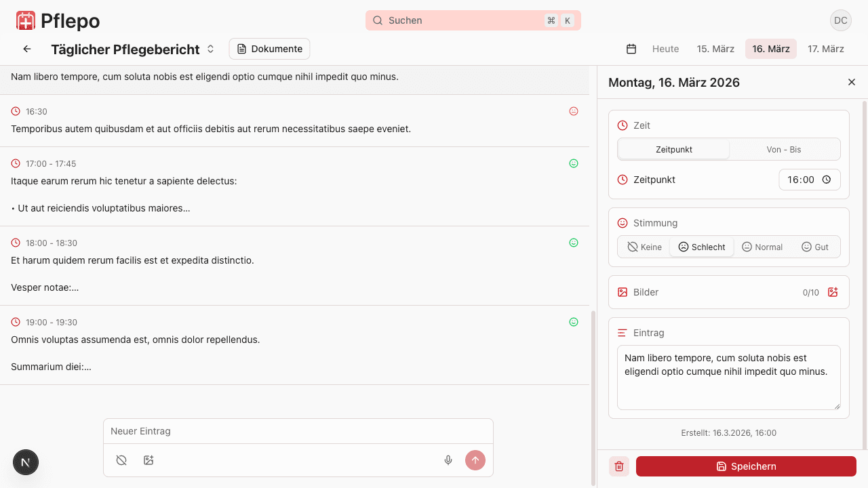The width and height of the screenshot is (868, 488).
Task: Choose the Gut mood option
Action: click(x=816, y=247)
